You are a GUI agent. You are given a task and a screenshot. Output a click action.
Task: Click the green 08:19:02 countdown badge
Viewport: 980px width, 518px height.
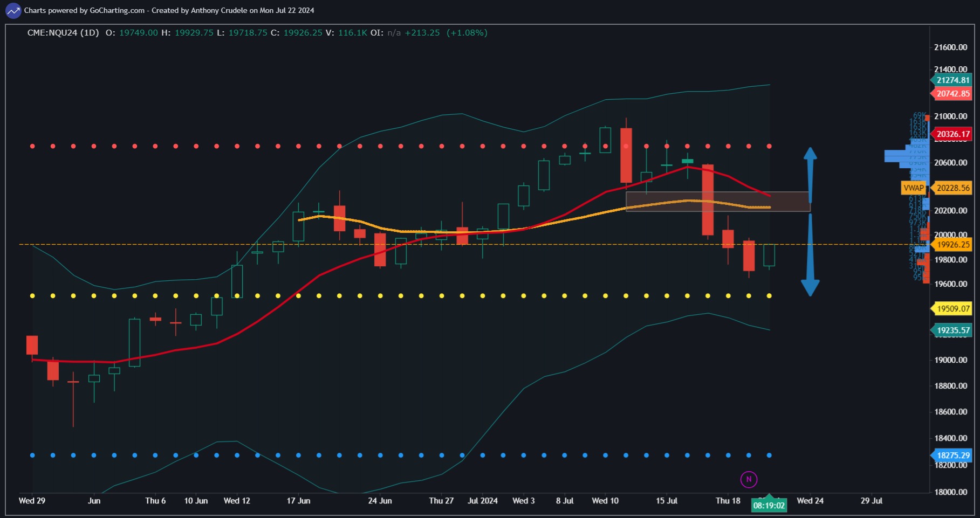click(769, 505)
